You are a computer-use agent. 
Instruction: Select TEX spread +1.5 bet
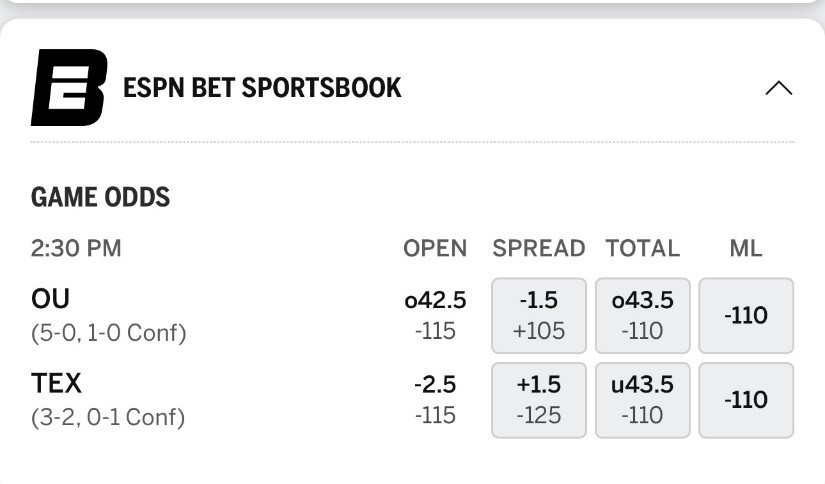pos(539,400)
